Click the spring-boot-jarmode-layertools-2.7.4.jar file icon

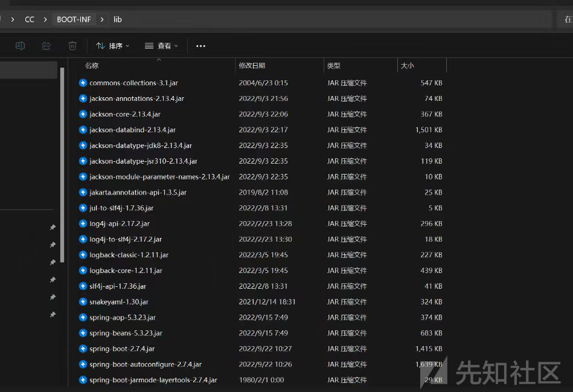pyautogui.click(x=83, y=380)
